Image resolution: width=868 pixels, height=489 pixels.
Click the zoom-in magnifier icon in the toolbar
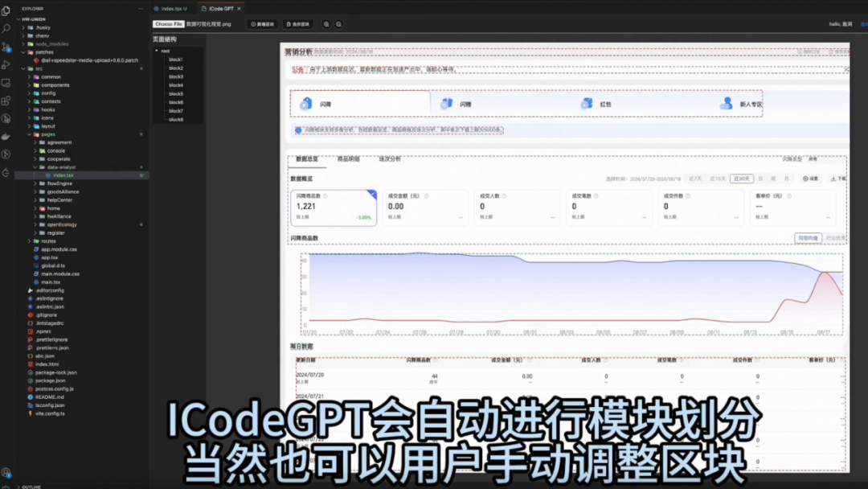[x=325, y=24]
